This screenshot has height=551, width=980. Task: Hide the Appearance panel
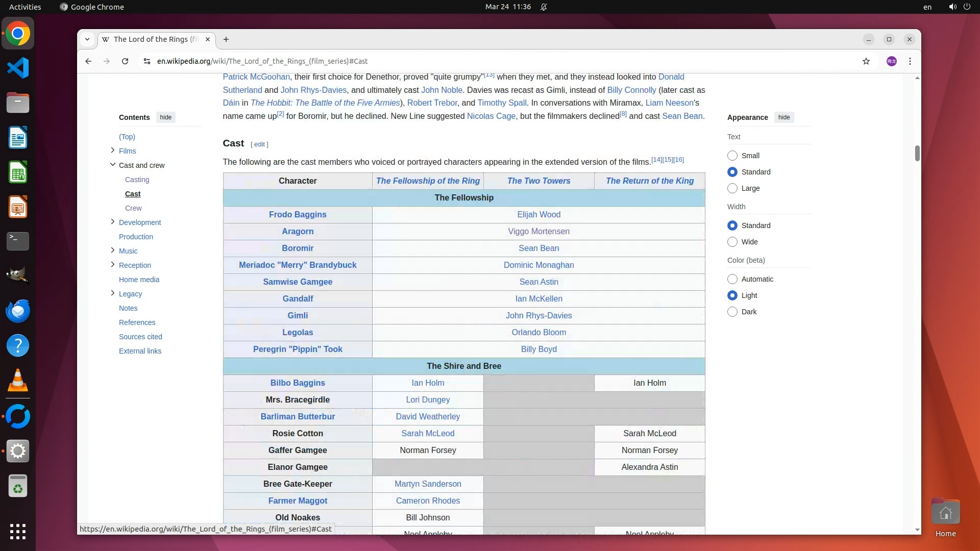point(784,117)
